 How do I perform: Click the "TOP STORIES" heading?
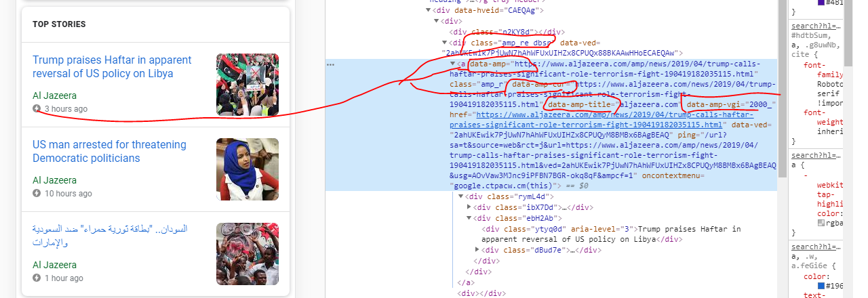tap(59, 24)
